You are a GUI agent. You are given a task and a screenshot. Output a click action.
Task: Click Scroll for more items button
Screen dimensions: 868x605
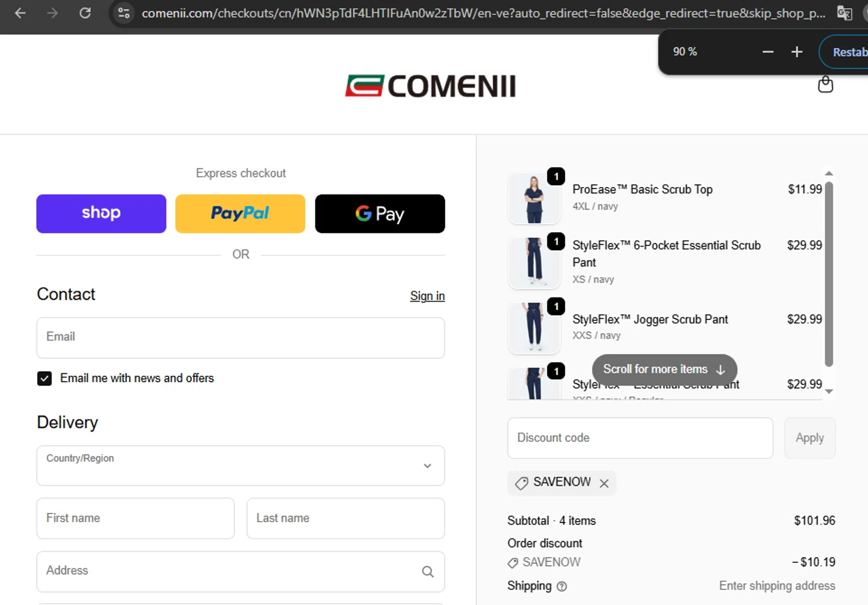[x=664, y=369]
